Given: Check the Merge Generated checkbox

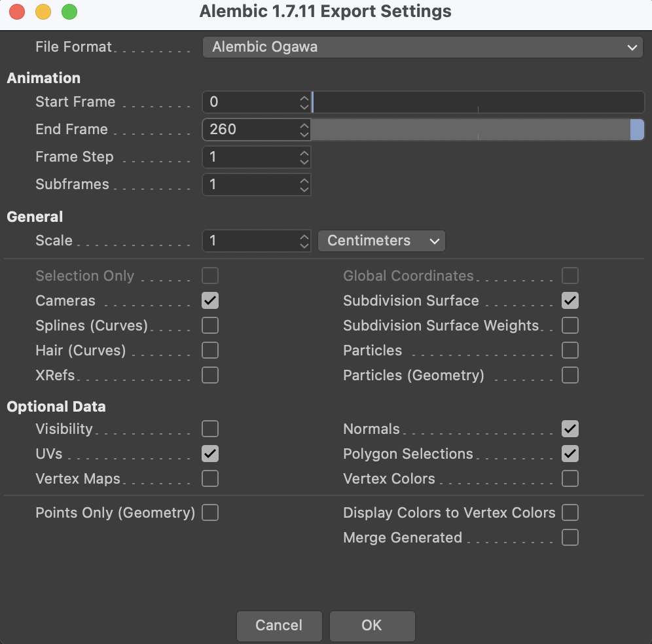Looking at the screenshot, I should (570, 537).
